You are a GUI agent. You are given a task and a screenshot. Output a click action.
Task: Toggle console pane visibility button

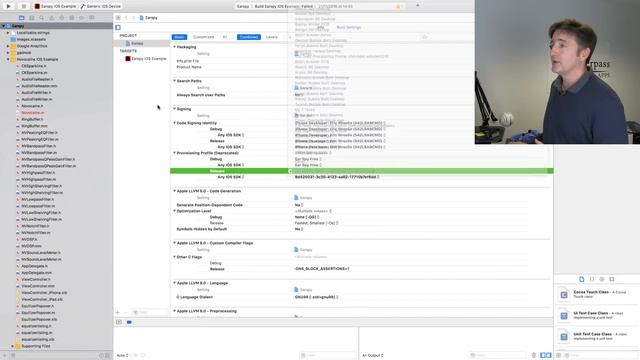[549, 356]
